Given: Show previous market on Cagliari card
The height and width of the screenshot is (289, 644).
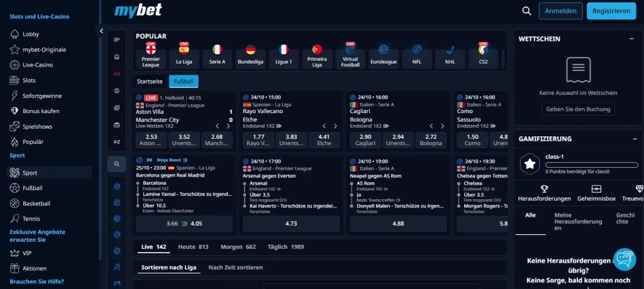Looking at the screenshot, I should pyautogui.click(x=431, y=126).
